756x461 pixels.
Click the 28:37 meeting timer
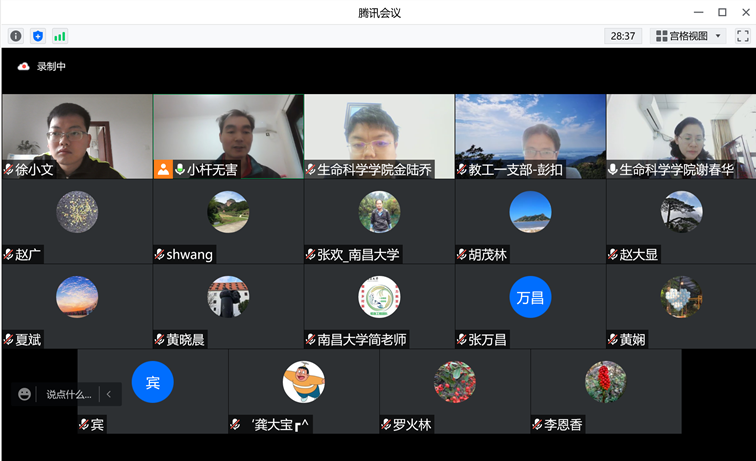pyautogui.click(x=622, y=36)
